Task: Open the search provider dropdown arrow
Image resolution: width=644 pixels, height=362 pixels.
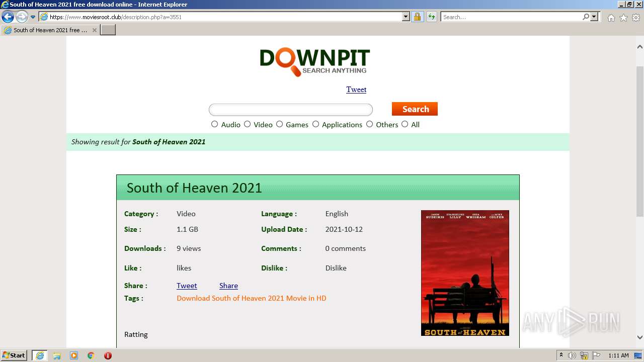Action: [594, 17]
